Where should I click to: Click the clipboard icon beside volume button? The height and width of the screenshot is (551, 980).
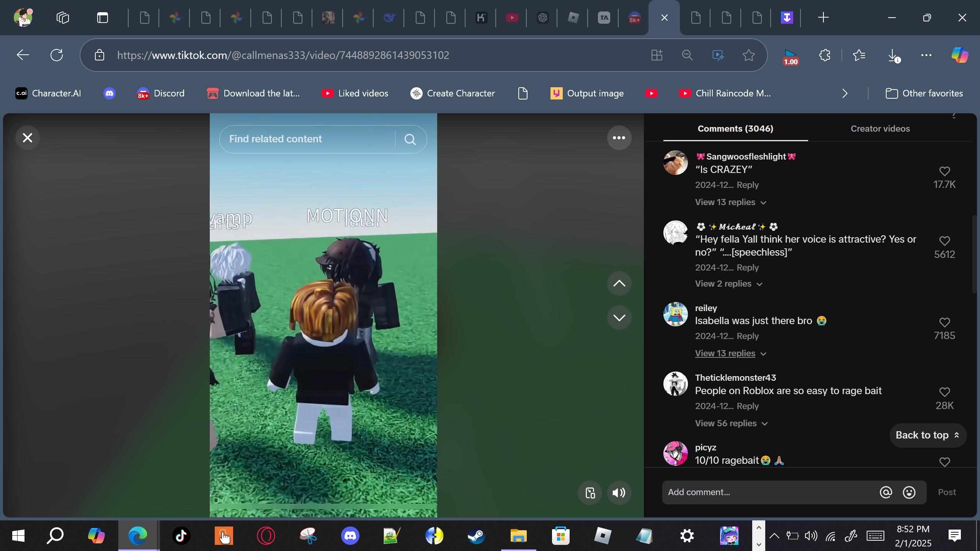[x=590, y=492]
